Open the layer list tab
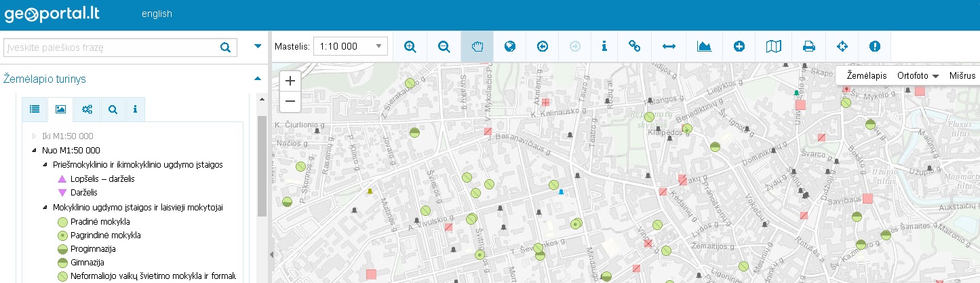980x283 pixels. point(35,109)
